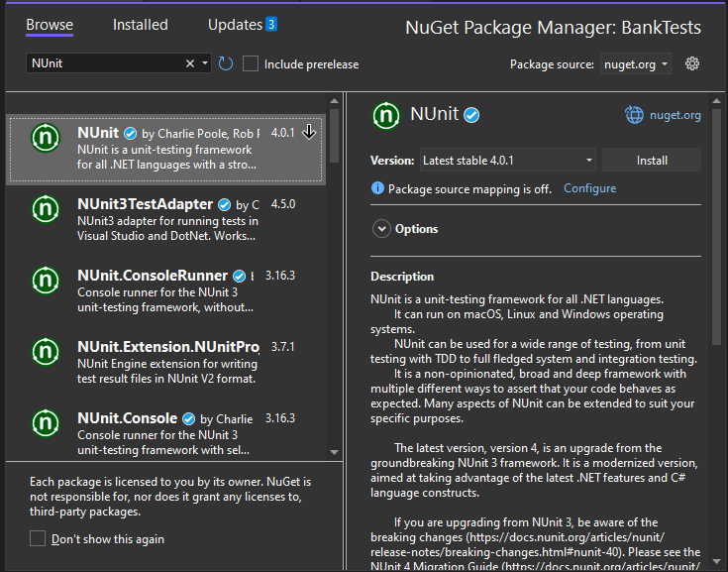Click the download arrow on NUnit 4.0.1 row
This screenshot has height=572, width=728.
click(309, 133)
